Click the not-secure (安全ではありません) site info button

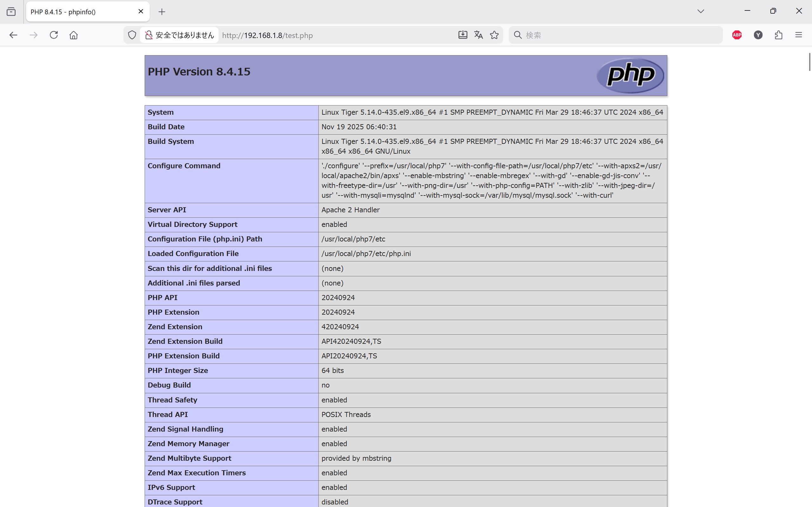(180, 35)
